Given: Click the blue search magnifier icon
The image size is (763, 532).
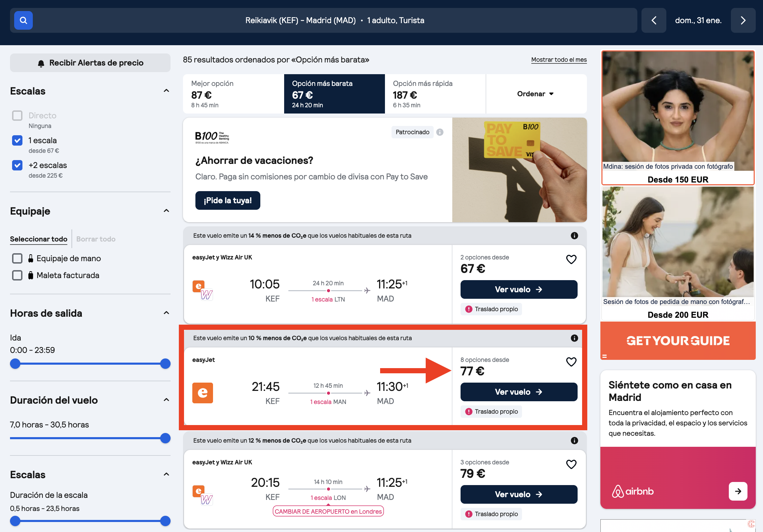Looking at the screenshot, I should 23,20.
